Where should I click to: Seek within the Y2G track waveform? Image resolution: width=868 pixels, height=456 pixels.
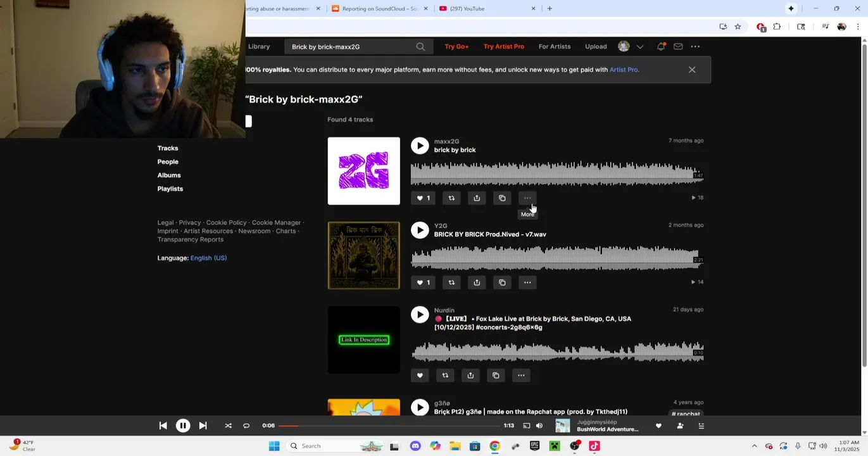point(557,258)
